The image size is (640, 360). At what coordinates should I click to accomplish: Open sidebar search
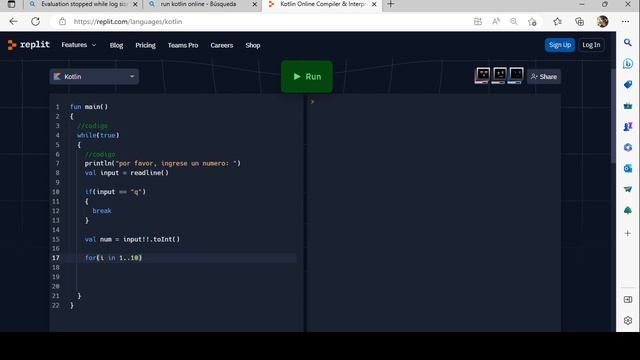[628, 42]
